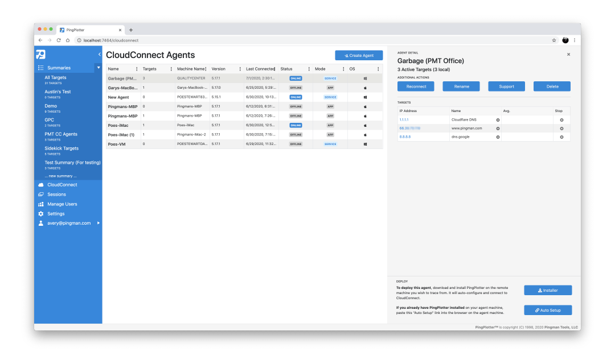615x364 pixels.
Task: Open the 8.8.8.8 IP address link
Action: tap(405, 137)
